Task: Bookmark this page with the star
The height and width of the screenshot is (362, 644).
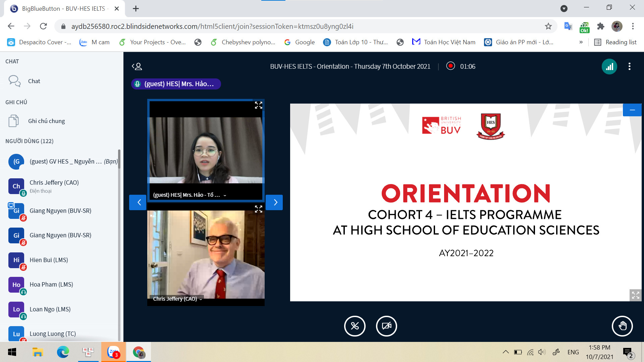Action: click(548, 26)
